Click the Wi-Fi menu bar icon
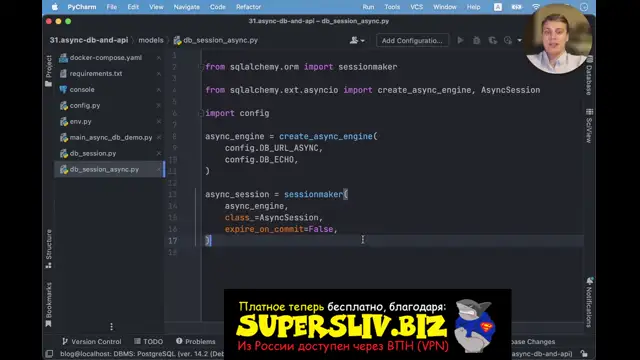The height and width of the screenshot is (360, 640). 536,7
